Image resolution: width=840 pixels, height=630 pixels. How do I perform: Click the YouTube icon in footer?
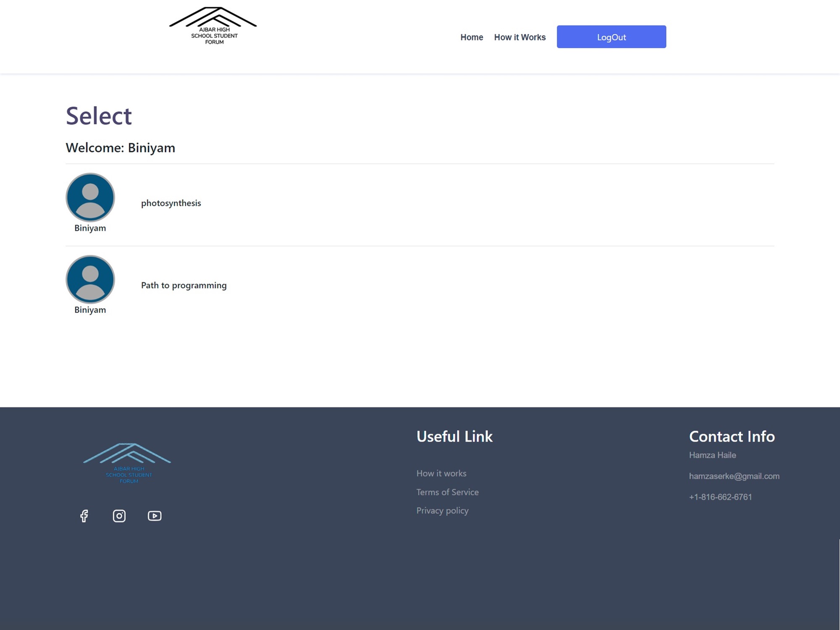pyautogui.click(x=155, y=516)
